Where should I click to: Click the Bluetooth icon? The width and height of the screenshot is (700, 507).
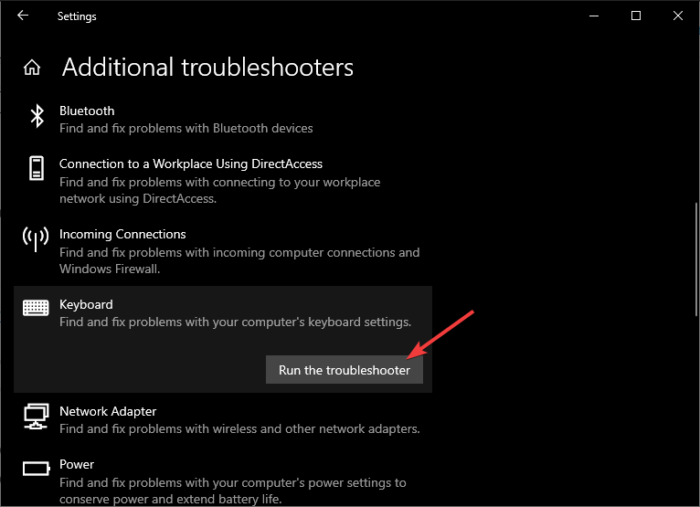pos(36,118)
